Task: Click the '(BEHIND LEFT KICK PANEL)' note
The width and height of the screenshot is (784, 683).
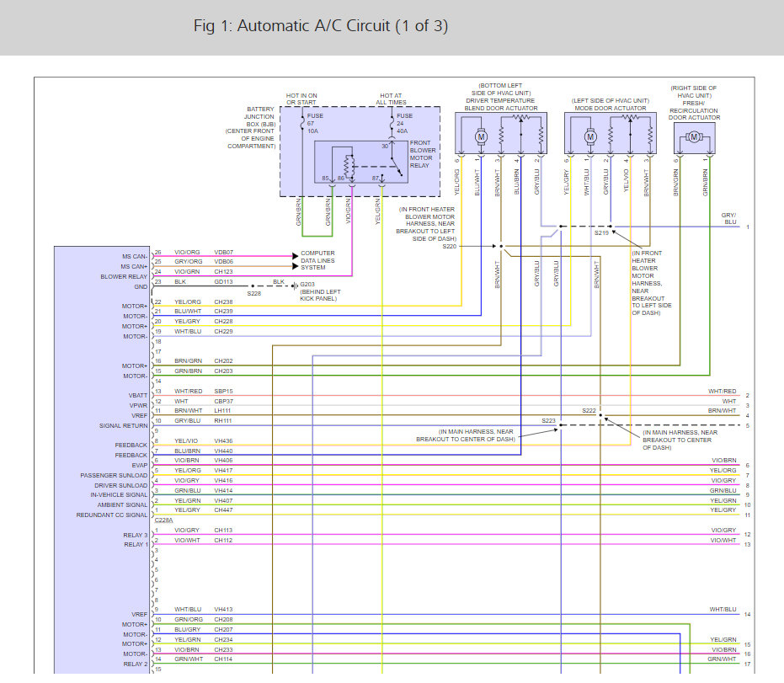Action: 320,295
